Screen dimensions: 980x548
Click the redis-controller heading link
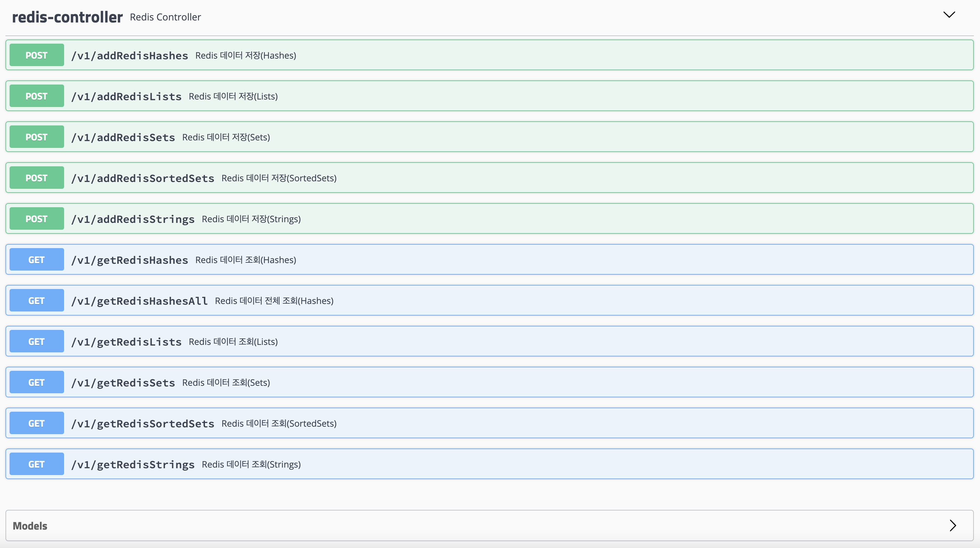tap(67, 17)
